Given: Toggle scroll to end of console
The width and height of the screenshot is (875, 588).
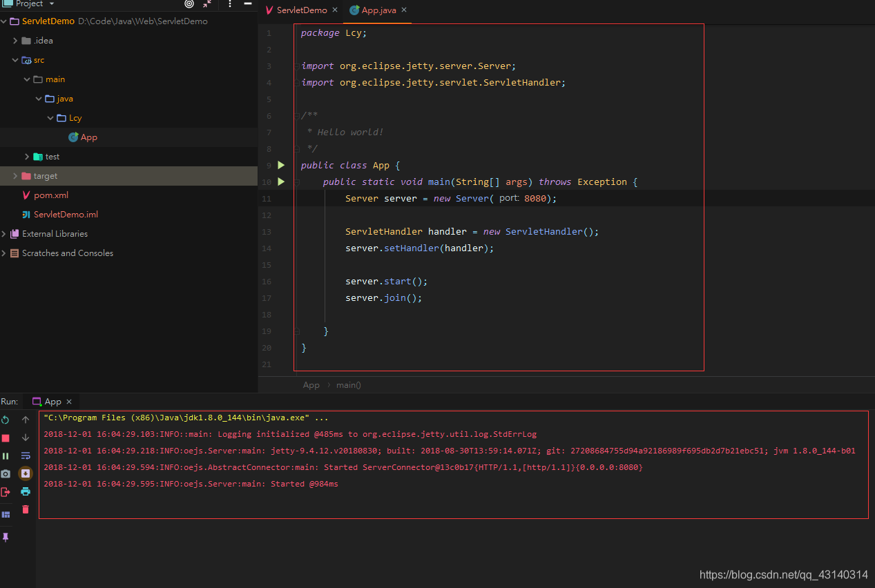Looking at the screenshot, I should [x=26, y=473].
